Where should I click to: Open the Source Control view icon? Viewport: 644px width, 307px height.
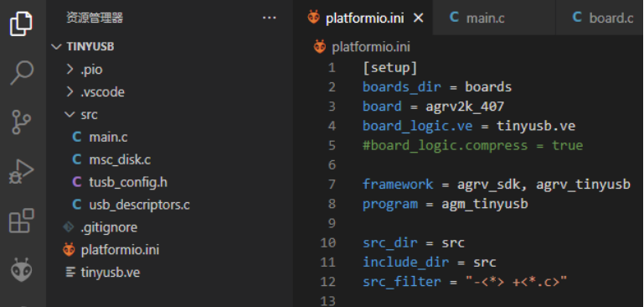[x=22, y=122]
